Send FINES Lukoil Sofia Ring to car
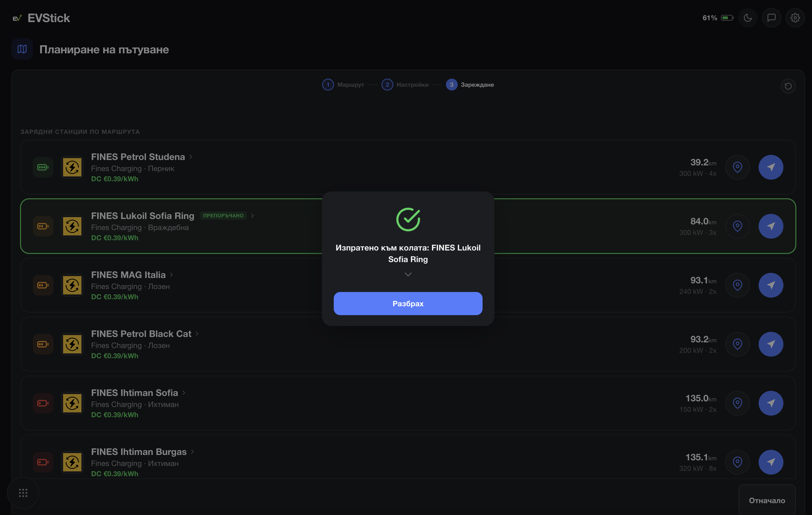The width and height of the screenshot is (812, 515). [x=771, y=226]
